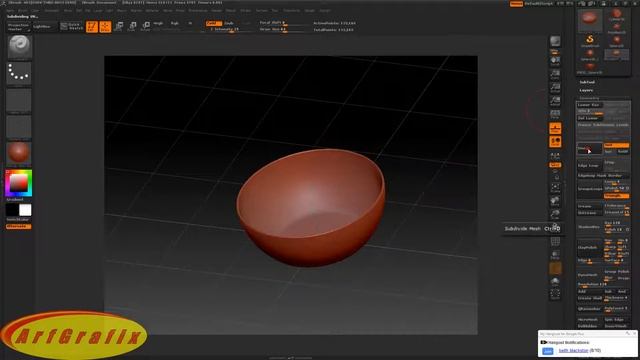Toggle the orange Local symmetry icon
640x360 pixels.
[555, 142]
